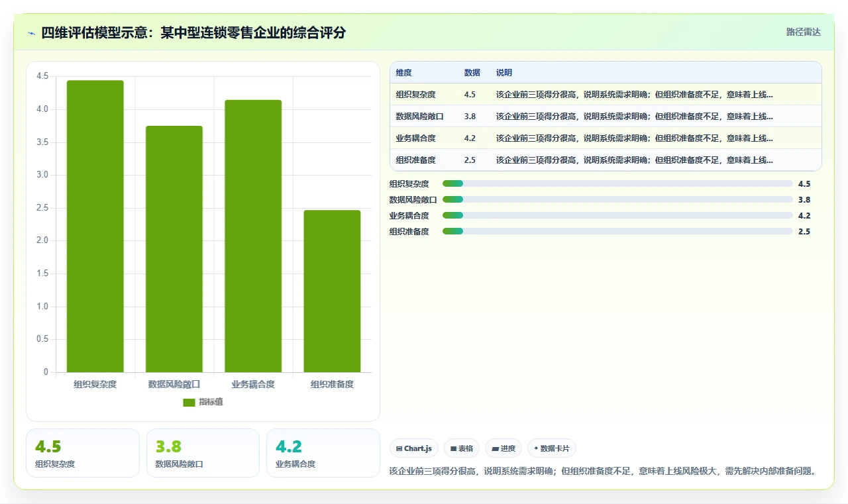The width and height of the screenshot is (848, 504).
Task: Toggle the 指标值 legend swatch
Action: pos(189,402)
